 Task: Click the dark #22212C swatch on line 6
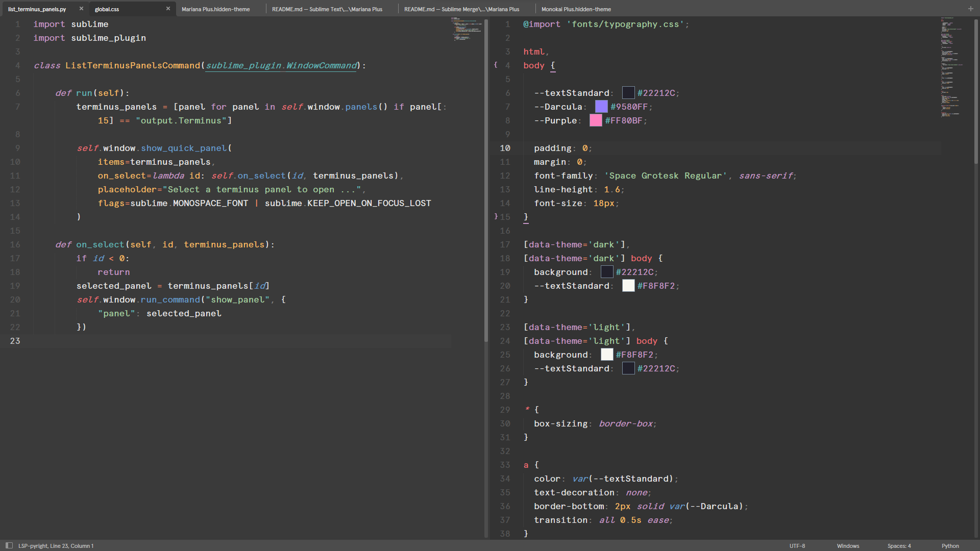628,93
